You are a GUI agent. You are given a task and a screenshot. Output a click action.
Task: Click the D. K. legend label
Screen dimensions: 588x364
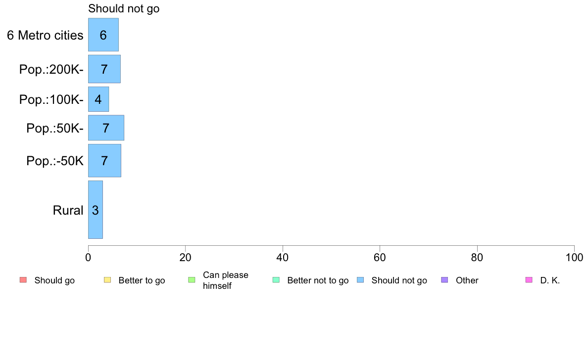550,280
